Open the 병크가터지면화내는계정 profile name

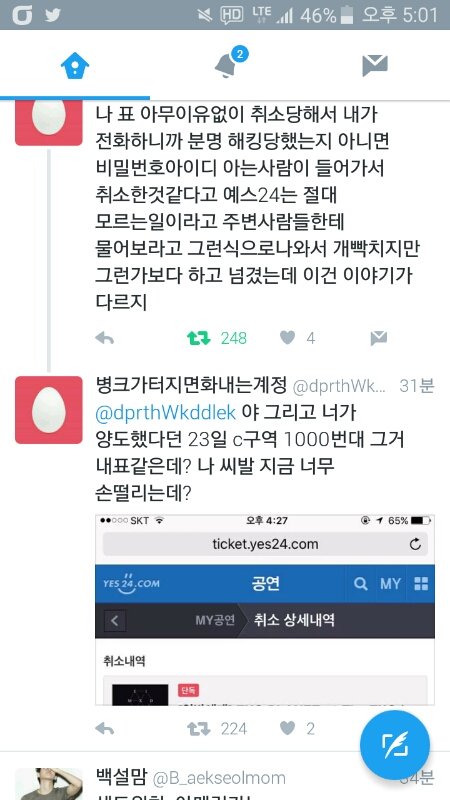coord(191,386)
